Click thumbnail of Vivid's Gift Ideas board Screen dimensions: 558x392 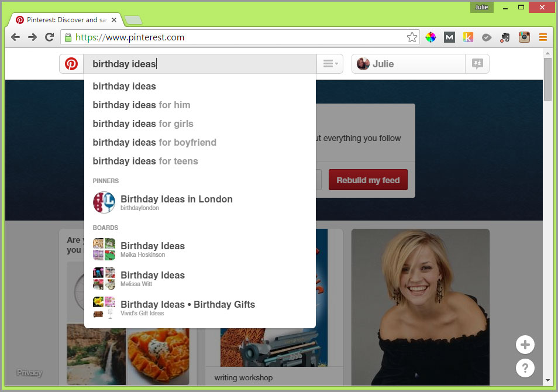[104, 308]
